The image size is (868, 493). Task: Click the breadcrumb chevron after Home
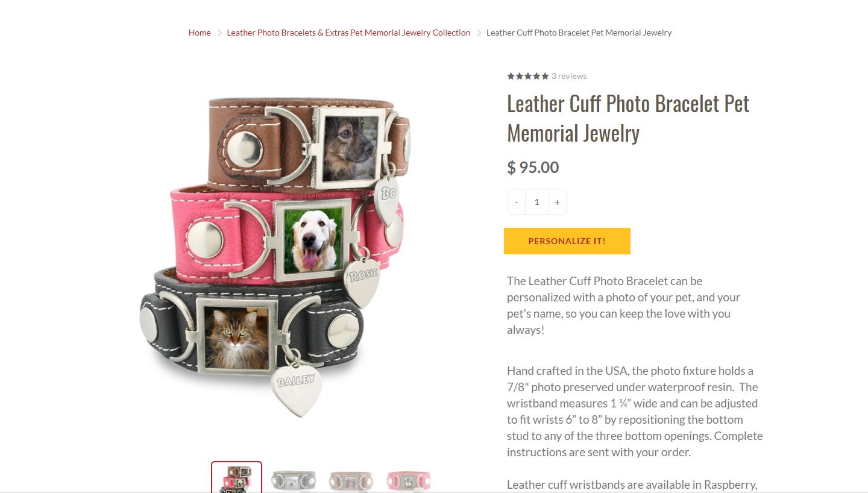click(219, 33)
